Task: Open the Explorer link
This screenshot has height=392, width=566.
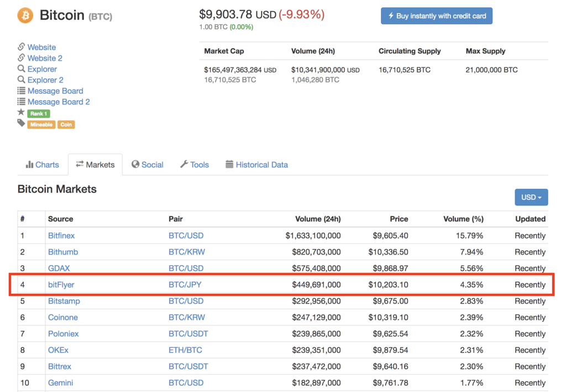Action: (x=42, y=69)
